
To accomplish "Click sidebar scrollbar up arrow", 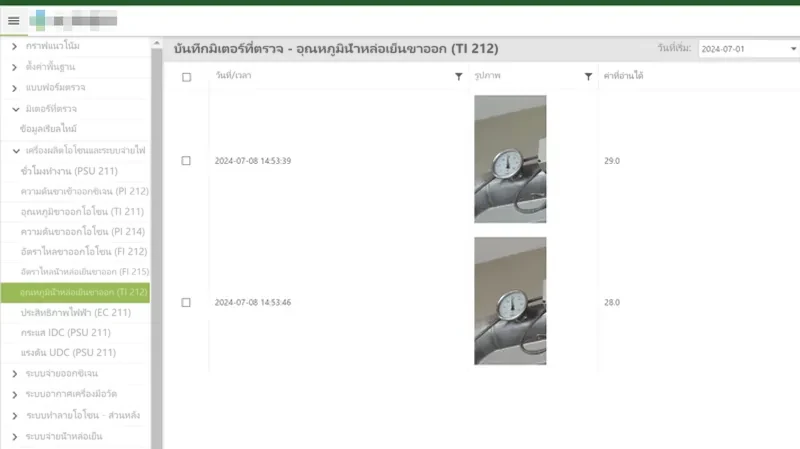I will click(157, 43).
